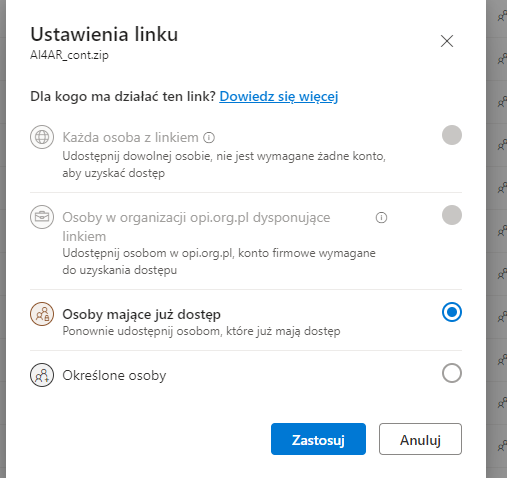
Task: Open info icon beside Każda osoba z linkiem
Action: point(209,137)
